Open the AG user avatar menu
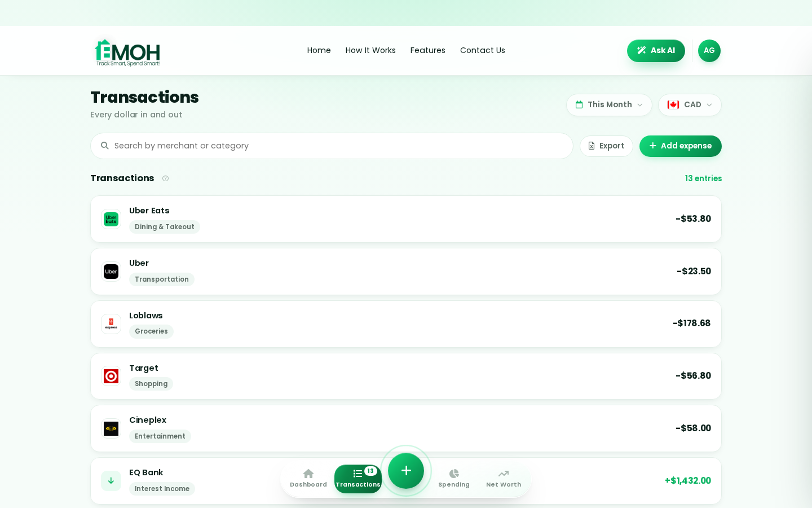The height and width of the screenshot is (508, 812). tap(709, 51)
